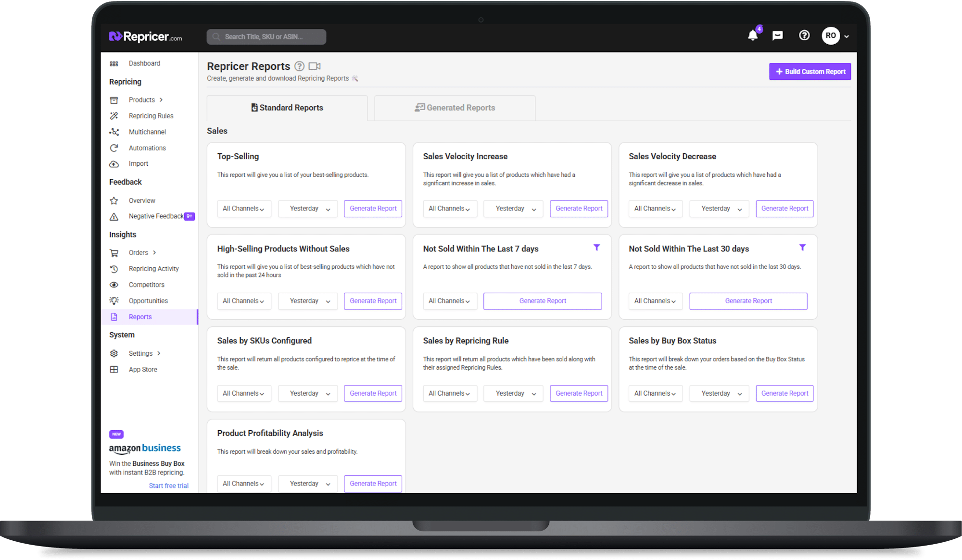Viewport: 962px width, 560px height.
Task: Select Opportunities in the sidebar
Action: tap(148, 301)
